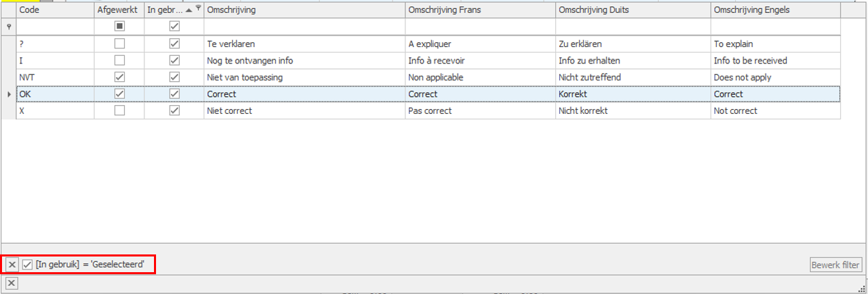Sort by the Omschrijving Frans column header
868x294 pixels.
[480, 10]
